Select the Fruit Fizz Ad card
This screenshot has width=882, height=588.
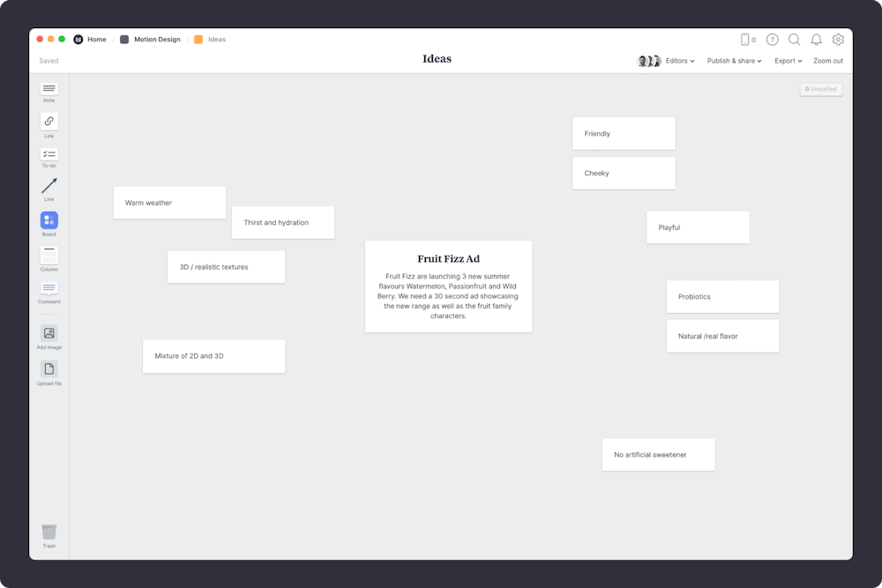point(448,287)
